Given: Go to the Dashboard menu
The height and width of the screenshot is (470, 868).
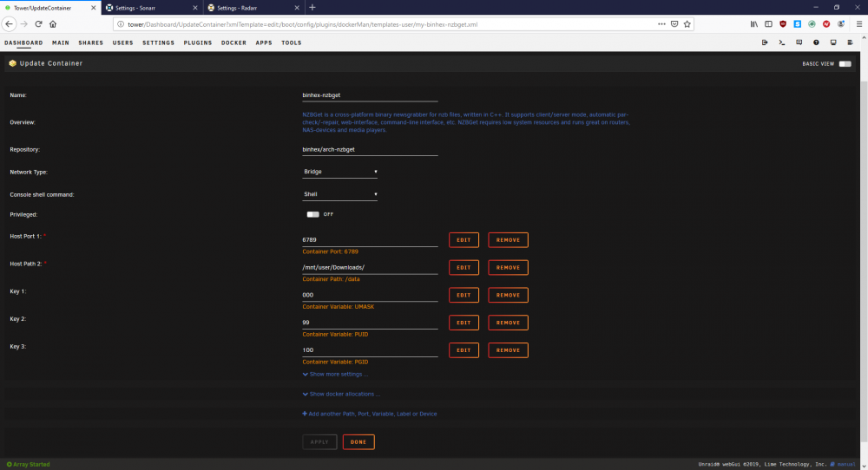Looking at the screenshot, I should pos(23,42).
